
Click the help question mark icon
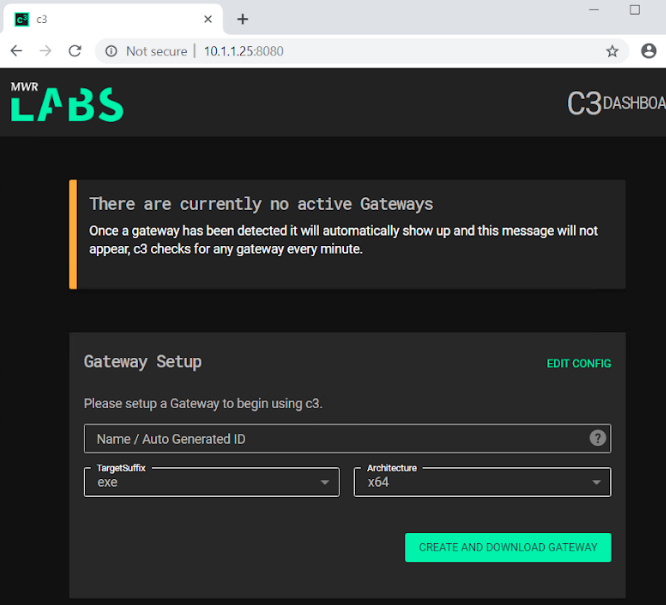pyautogui.click(x=597, y=438)
